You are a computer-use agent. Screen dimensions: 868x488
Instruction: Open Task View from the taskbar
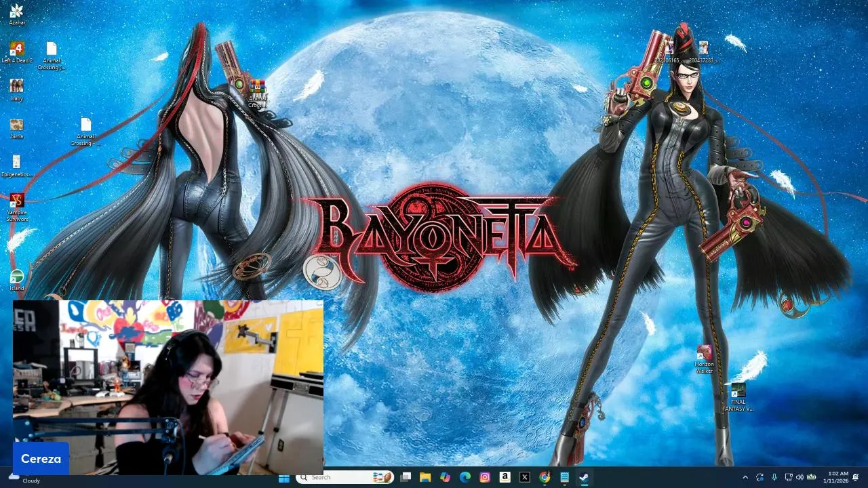coord(406,477)
